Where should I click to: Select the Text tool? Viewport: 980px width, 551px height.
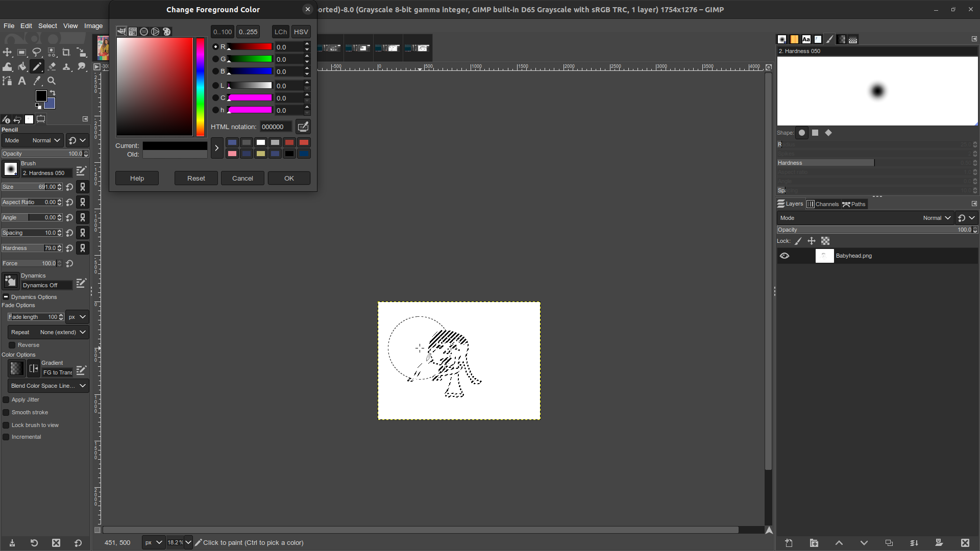click(x=21, y=81)
